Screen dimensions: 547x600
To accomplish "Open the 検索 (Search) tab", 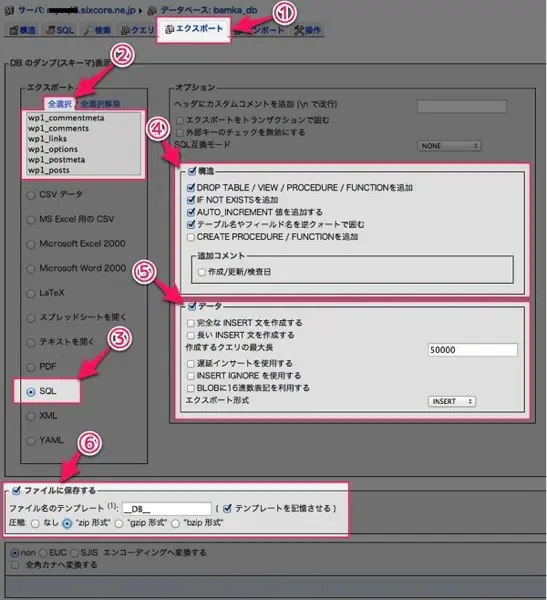I will click(98, 30).
